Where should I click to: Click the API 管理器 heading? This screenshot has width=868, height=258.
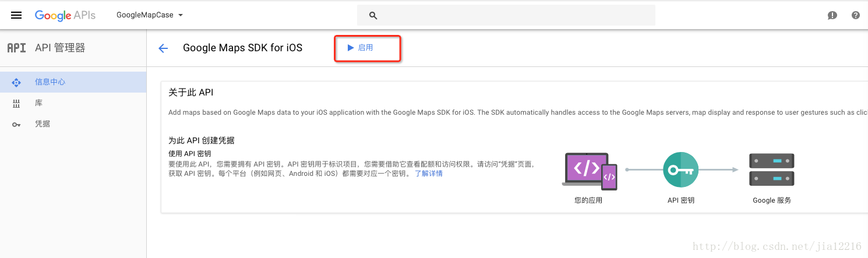tap(60, 48)
